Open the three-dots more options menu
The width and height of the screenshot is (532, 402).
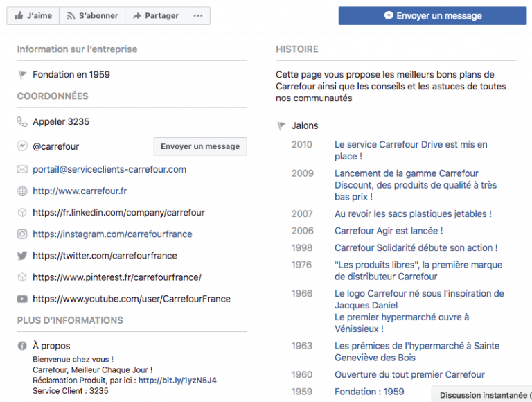tap(198, 16)
